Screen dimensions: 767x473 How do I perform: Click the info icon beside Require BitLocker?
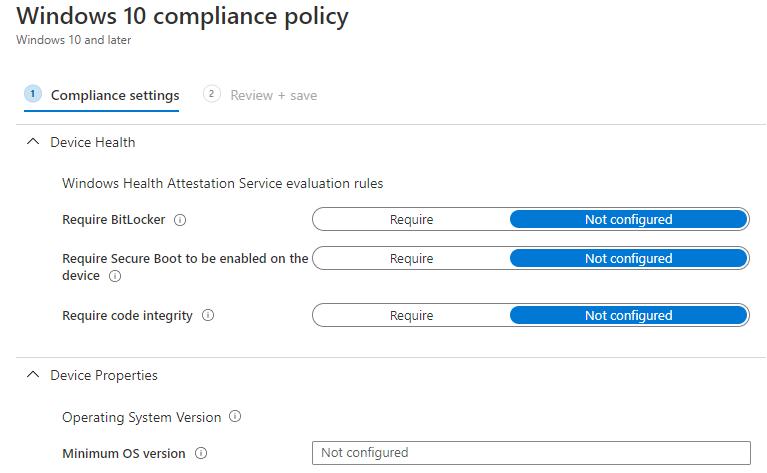(181, 220)
